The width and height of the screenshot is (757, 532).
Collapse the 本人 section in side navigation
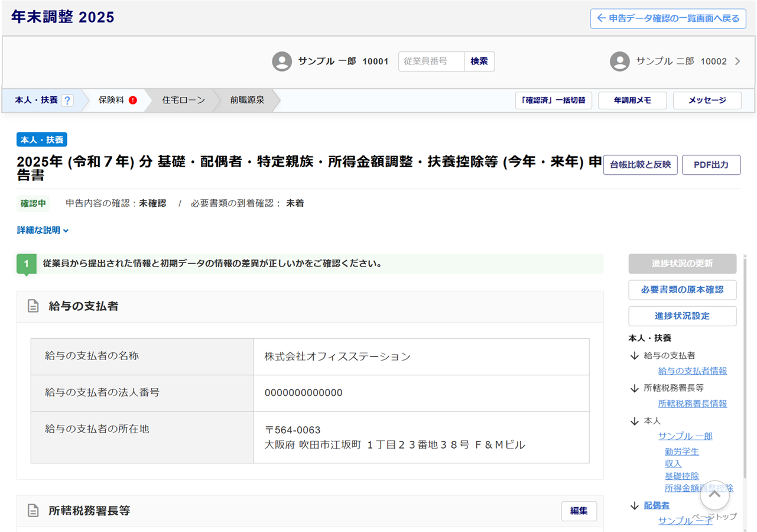click(635, 421)
